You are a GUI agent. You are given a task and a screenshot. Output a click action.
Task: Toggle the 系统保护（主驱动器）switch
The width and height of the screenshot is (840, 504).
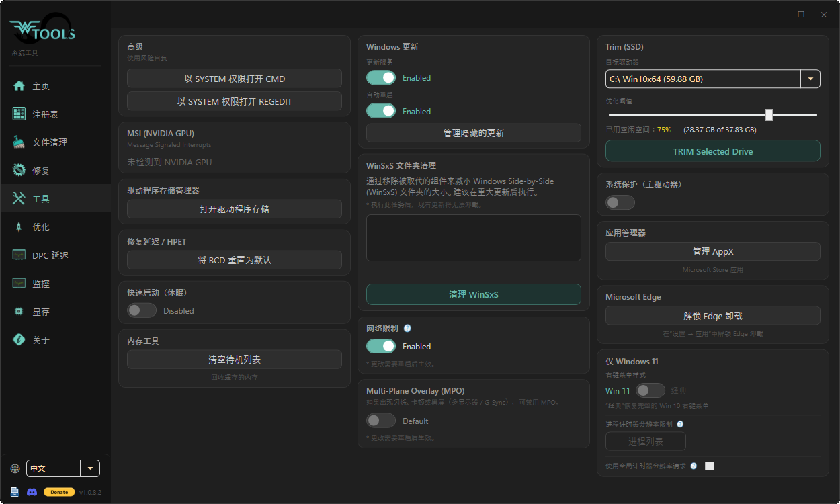[x=620, y=202]
